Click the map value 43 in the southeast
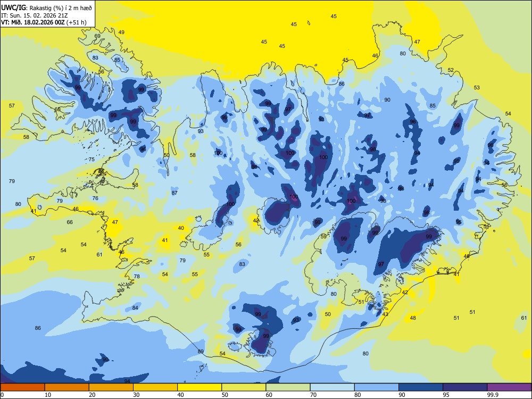The width and height of the screenshot is (532, 399). [385, 314]
